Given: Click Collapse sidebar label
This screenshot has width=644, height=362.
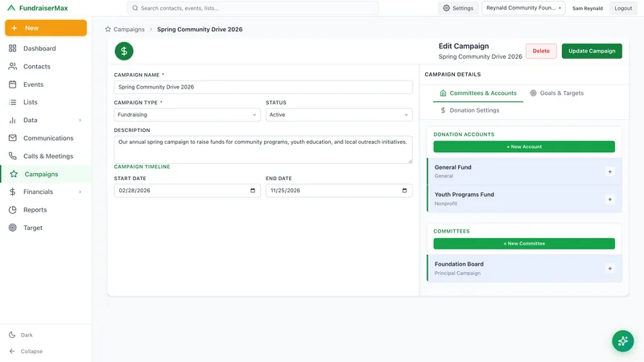Looking at the screenshot, I should 31,352.
